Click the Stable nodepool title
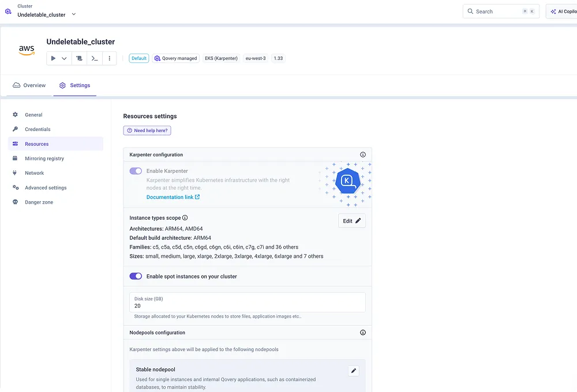The height and width of the screenshot is (392, 577). pyautogui.click(x=155, y=370)
